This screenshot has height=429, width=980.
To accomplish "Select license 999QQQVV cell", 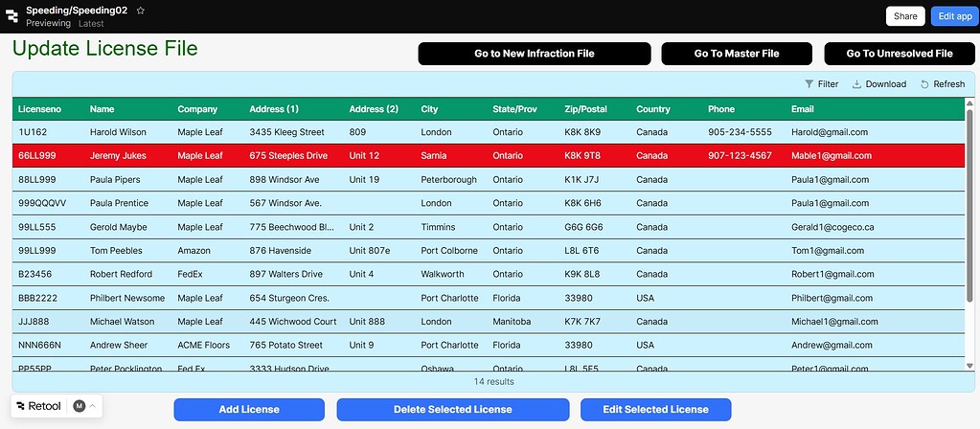I will pyautogui.click(x=42, y=204).
